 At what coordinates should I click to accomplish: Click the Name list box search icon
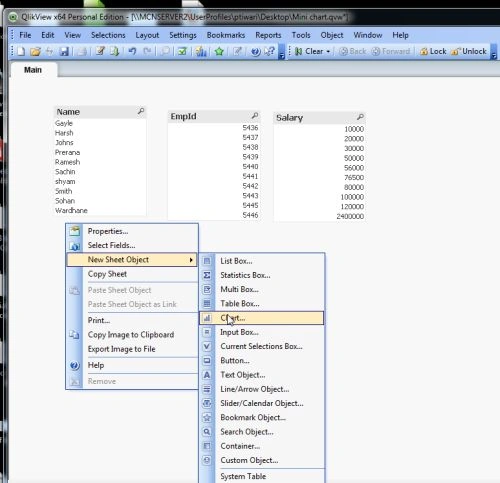[141, 111]
